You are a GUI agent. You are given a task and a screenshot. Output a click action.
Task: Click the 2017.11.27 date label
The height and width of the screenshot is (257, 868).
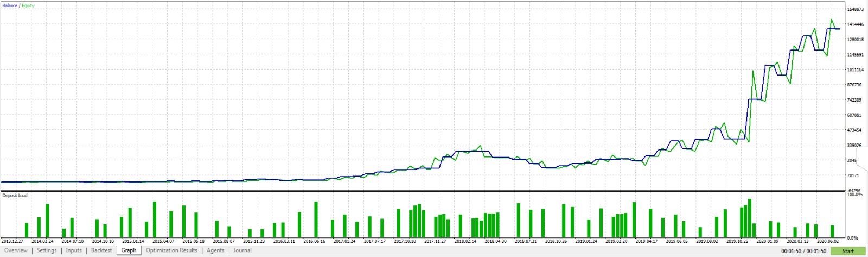pyautogui.click(x=435, y=241)
